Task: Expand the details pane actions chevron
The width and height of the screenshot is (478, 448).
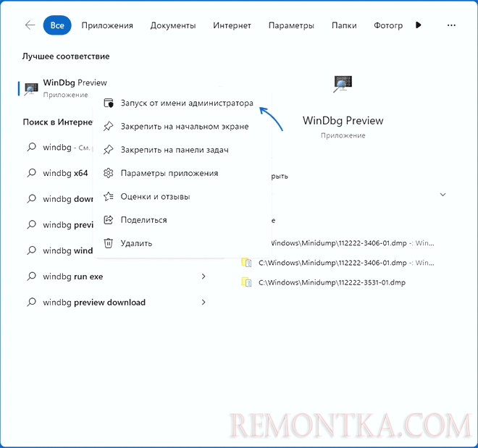Action: pyautogui.click(x=443, y=194)
